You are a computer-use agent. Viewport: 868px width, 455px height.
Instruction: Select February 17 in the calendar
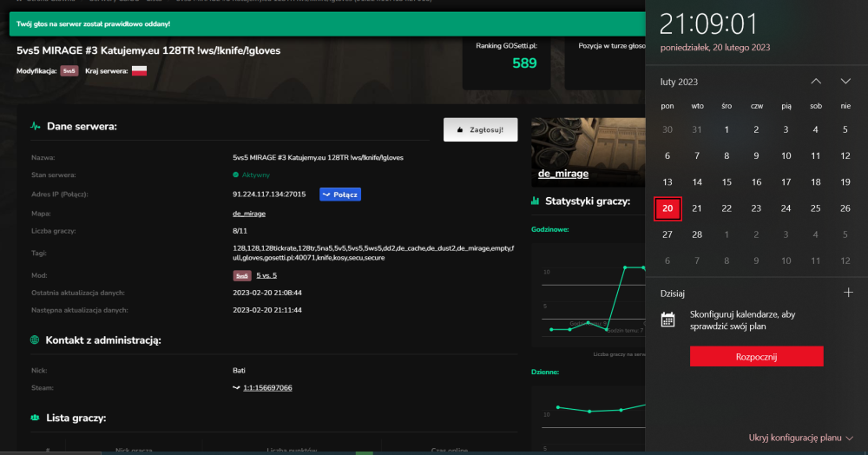786,182
